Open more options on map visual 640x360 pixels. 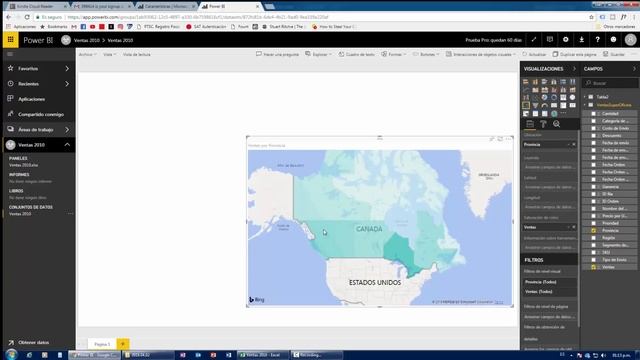click(x=508, y=139)
